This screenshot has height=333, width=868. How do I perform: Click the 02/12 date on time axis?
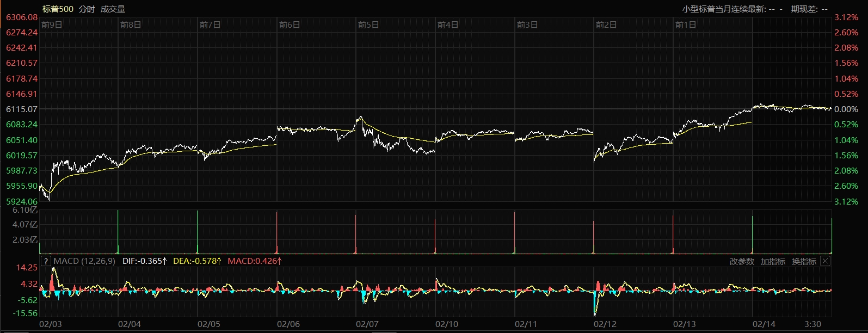point(605,324)
